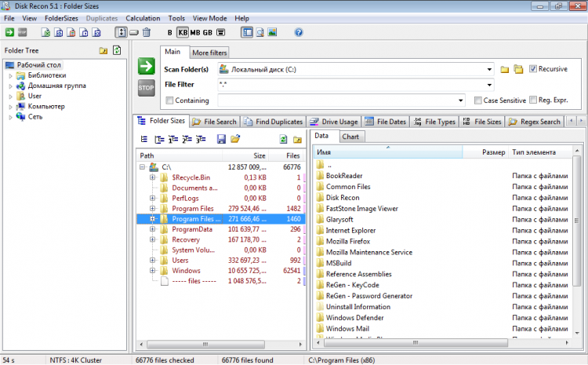Open the Tools menu
Image resolution: width=588 pixels, height=365 pixels.
[176, 18]
